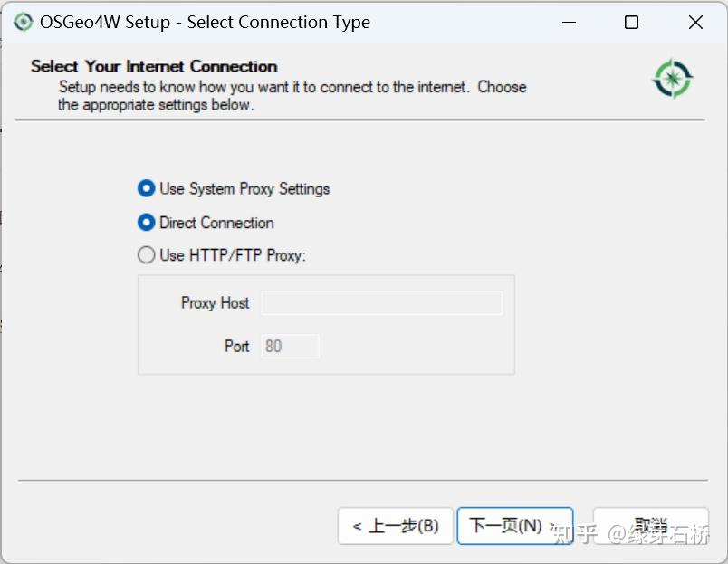Click the window title 'OSGeo4W Setup - Select Connection Type'
The image size is (728, 564).
tap(205, 22)
